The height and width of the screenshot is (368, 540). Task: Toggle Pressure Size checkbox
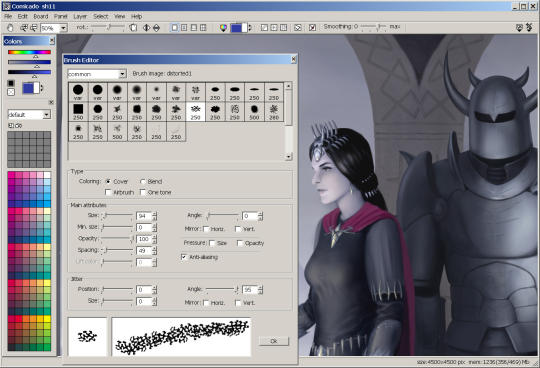coord(212,243)
